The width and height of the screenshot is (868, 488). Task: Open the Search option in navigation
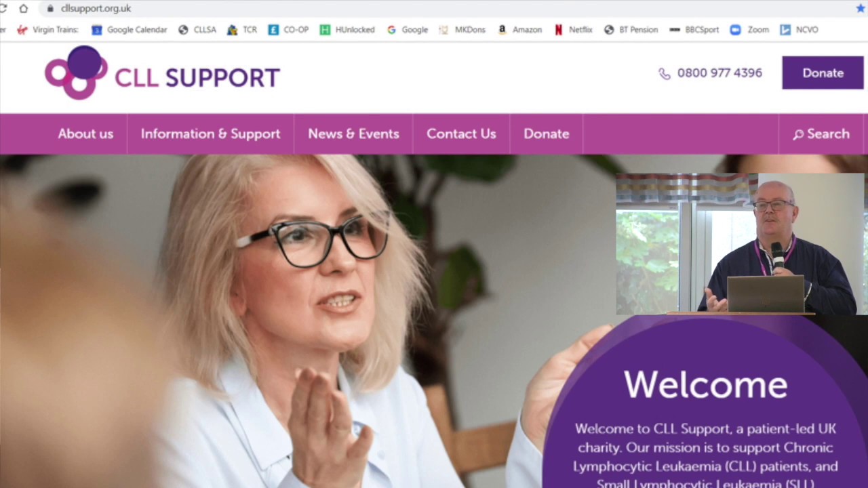point(821,134)
